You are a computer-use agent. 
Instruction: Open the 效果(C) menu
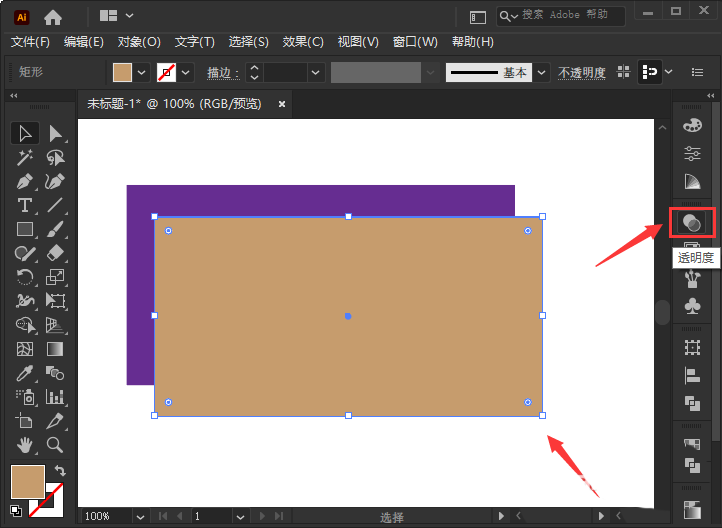303,42
